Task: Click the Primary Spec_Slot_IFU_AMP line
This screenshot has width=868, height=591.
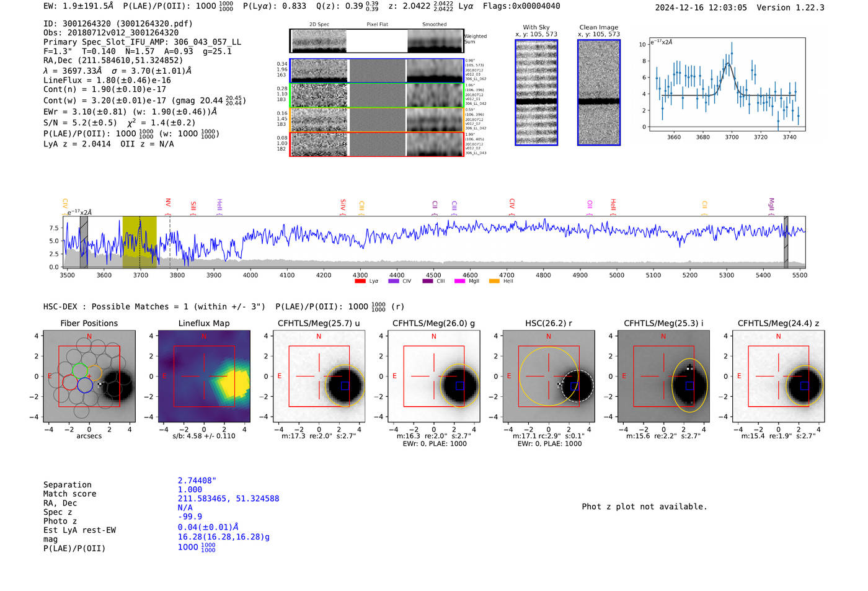Action: coord(142,42)
